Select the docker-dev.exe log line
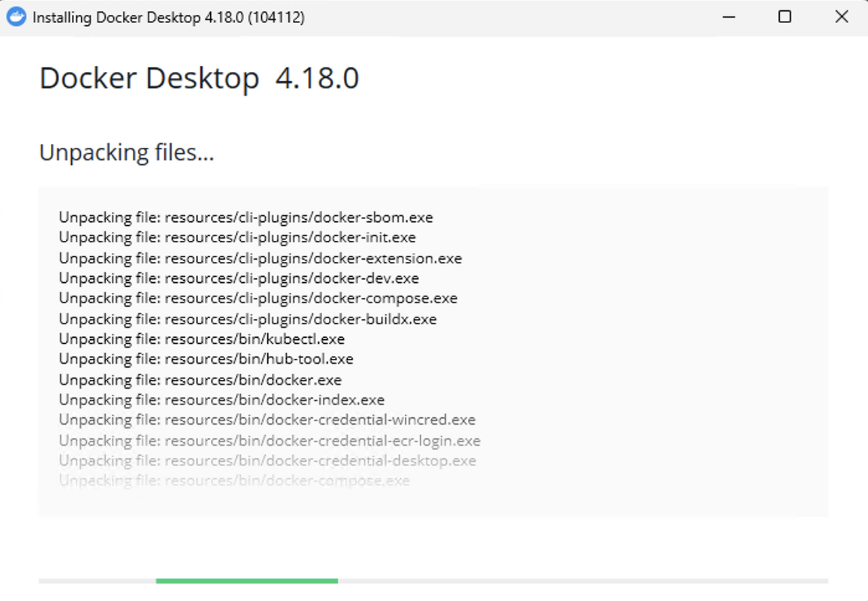 [x=239, y=278]
